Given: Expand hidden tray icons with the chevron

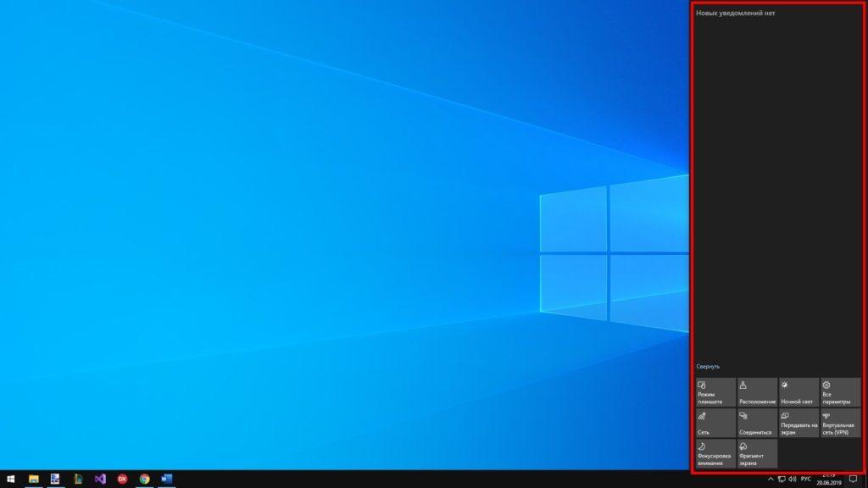Looking at the screenshot, I should 771,479.
